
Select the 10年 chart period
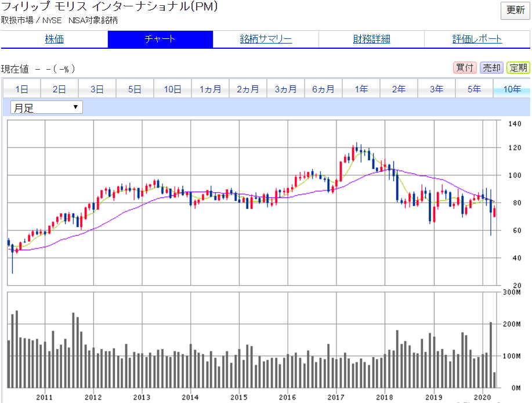pos(512,89)
